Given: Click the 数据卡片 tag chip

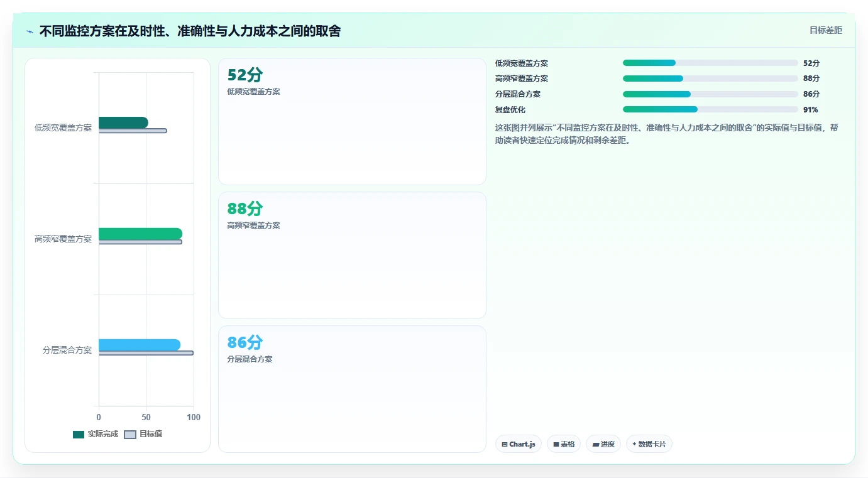Looking at the screenshot, I should pos(649,444).
